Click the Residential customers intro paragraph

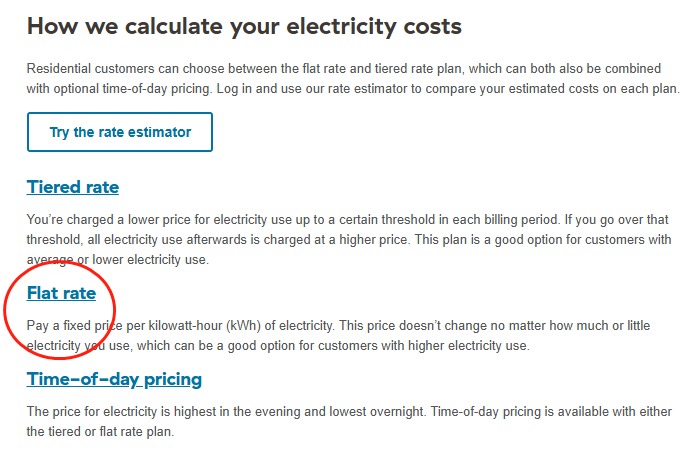click(353, 78)
